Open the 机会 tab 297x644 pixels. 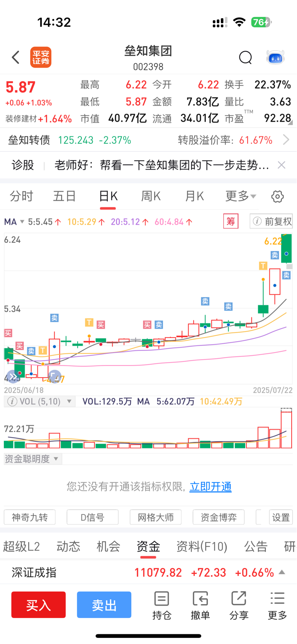click(109, 546)
